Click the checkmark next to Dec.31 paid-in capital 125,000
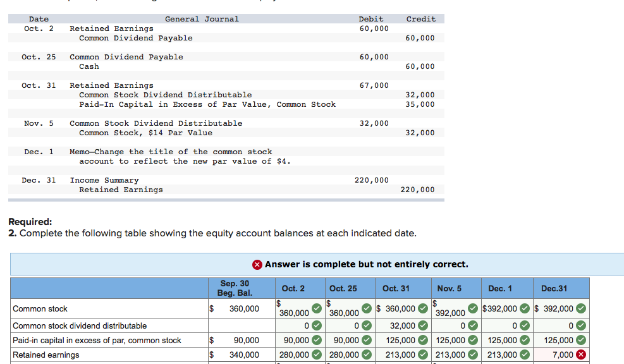 pyautogui.click(x=580, y=340)
